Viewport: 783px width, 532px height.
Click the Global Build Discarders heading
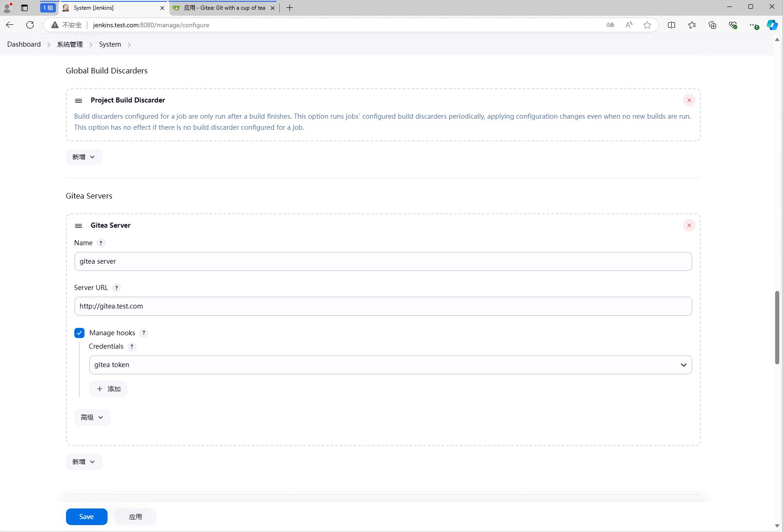point(107,71)
